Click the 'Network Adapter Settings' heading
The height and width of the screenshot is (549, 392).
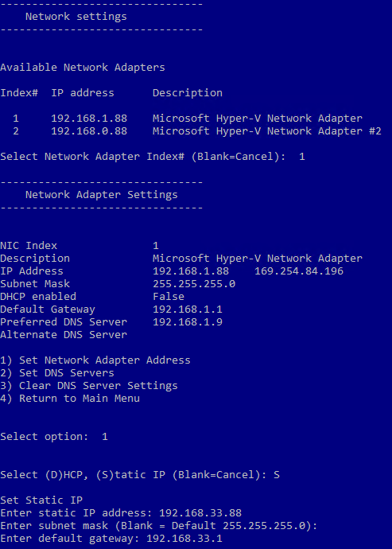(x=102, y=195)
